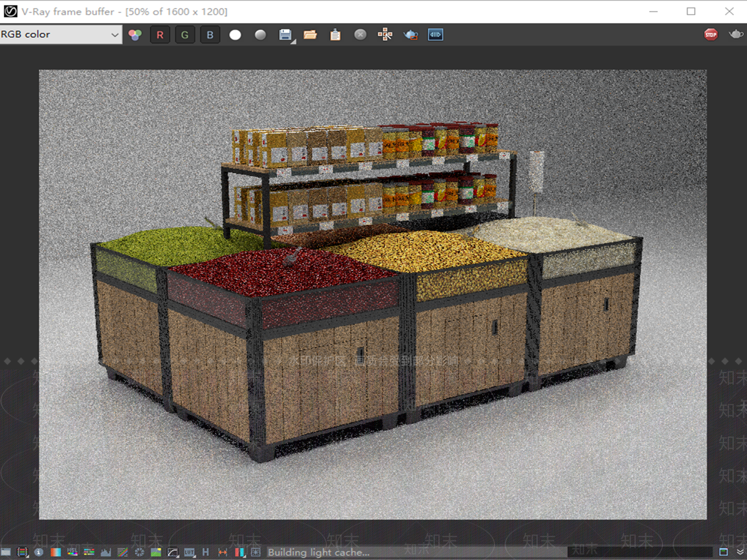This screenshot has height=560, width=747.
Task: Toggle the blue channel button
Action: tap(210, 35)
